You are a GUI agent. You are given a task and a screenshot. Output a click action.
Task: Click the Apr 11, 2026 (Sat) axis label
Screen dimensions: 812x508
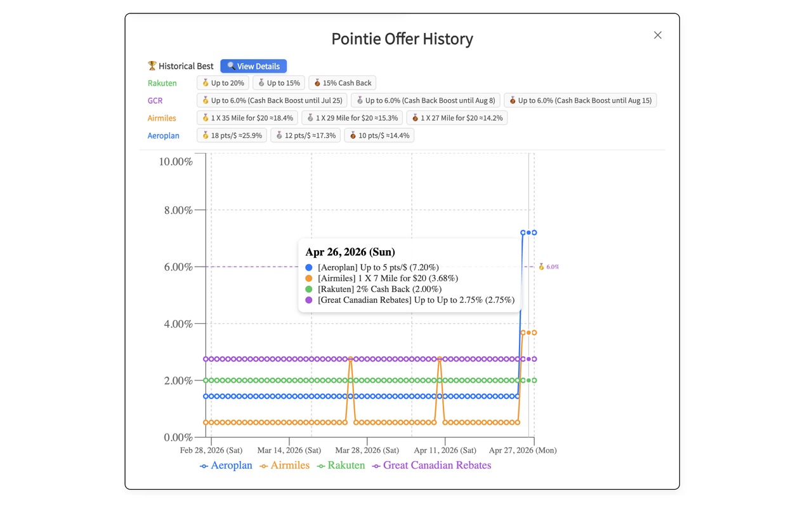pyautogui.click(x=445, y=450)
